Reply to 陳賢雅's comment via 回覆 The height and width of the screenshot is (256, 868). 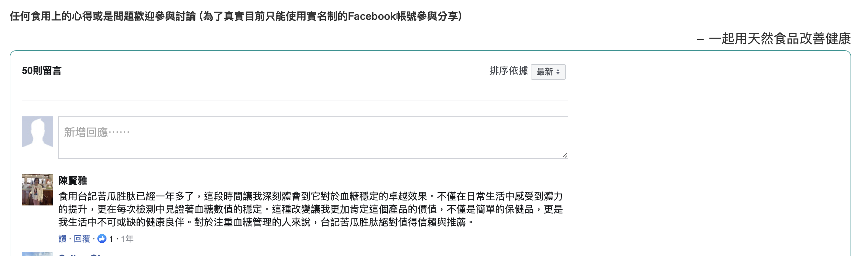pyautogui.click(x=82, y=239)
